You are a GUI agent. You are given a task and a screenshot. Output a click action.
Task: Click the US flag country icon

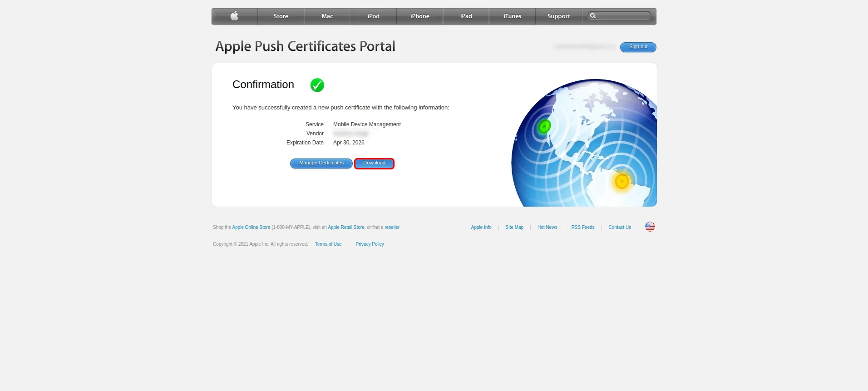[x=650, y=227]
